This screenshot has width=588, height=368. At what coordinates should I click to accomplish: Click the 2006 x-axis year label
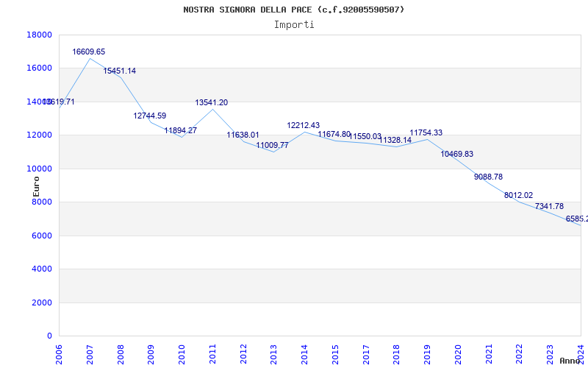click(x=60, y=354)
